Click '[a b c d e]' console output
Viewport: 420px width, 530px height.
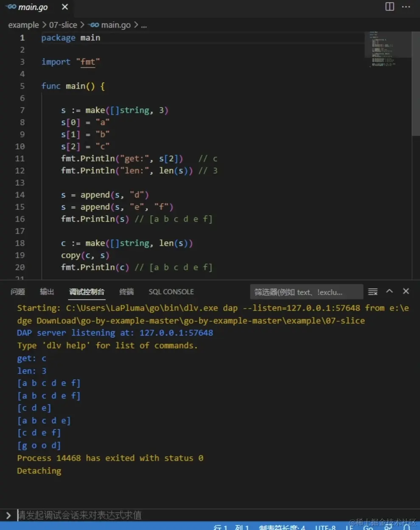[44, 421]
